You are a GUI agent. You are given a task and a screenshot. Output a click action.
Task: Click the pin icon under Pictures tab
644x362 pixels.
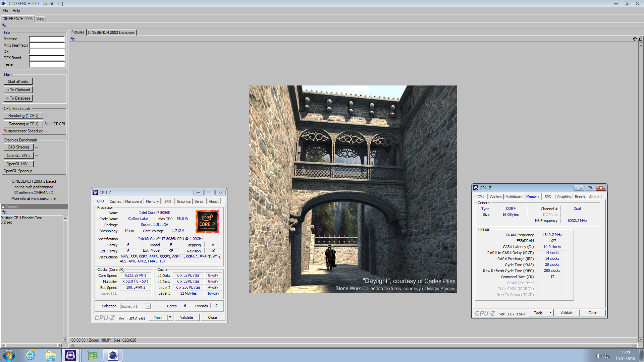(x=73, y=39)
